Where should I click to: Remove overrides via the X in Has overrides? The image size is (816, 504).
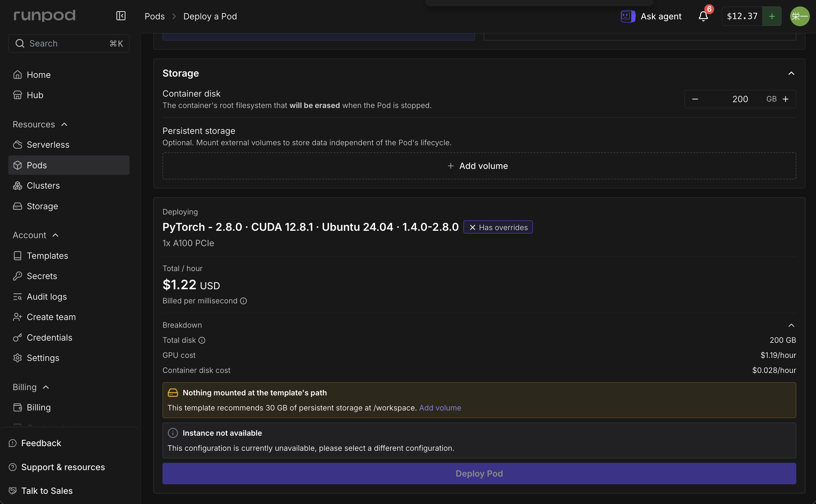[x=472, y=227]
